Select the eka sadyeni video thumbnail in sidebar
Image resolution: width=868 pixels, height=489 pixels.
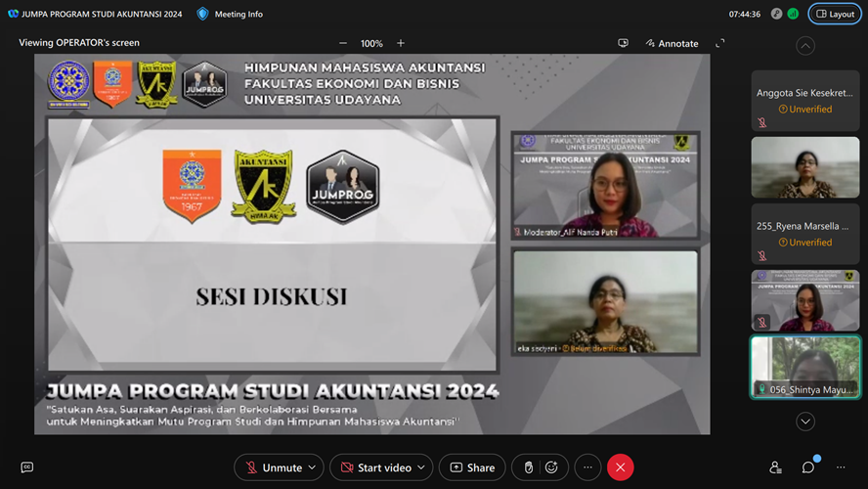pyautogui.click(x=804, y=167)
